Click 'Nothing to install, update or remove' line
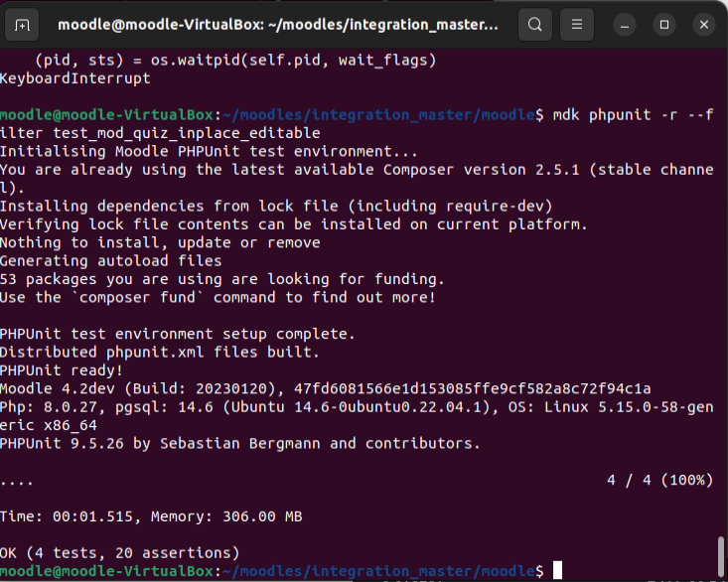 [160, 242]
